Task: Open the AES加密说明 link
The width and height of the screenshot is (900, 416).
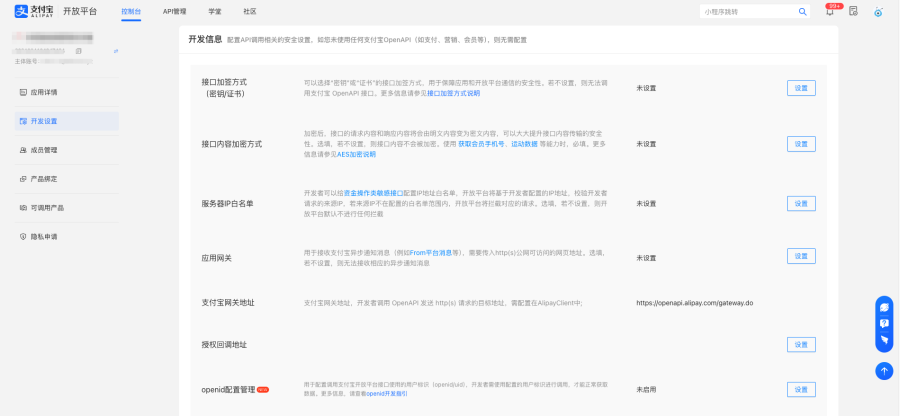Action: tap(356, 154)
